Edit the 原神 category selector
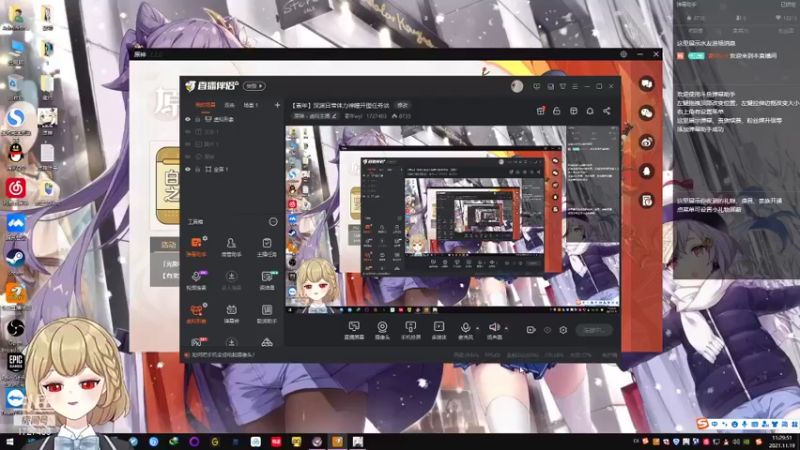Viewport: 800px width, 450px height. point(315,116)
